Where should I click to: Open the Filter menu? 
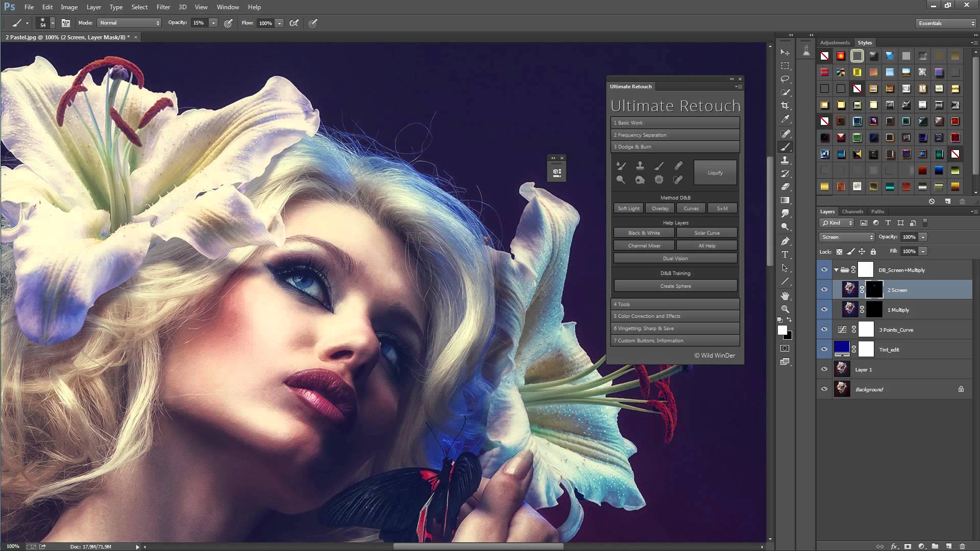(x=163, y=7)
